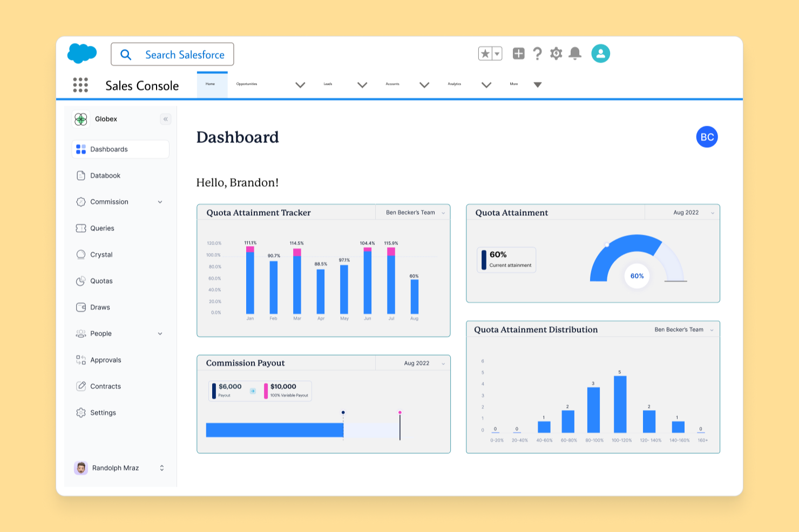This screenshot has width=799, height=532.
Task: Open the Quotas sidebar link
Action: 101,281
